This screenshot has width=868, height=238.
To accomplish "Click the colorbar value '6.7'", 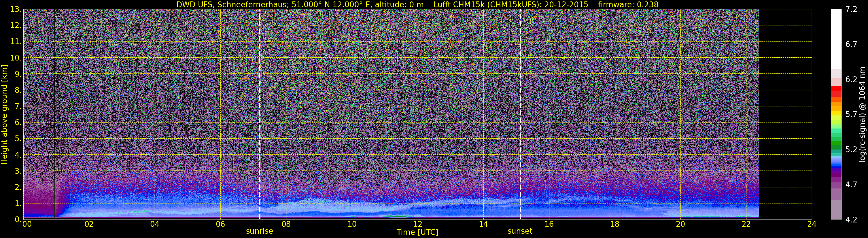I will [x=851, y=44].
